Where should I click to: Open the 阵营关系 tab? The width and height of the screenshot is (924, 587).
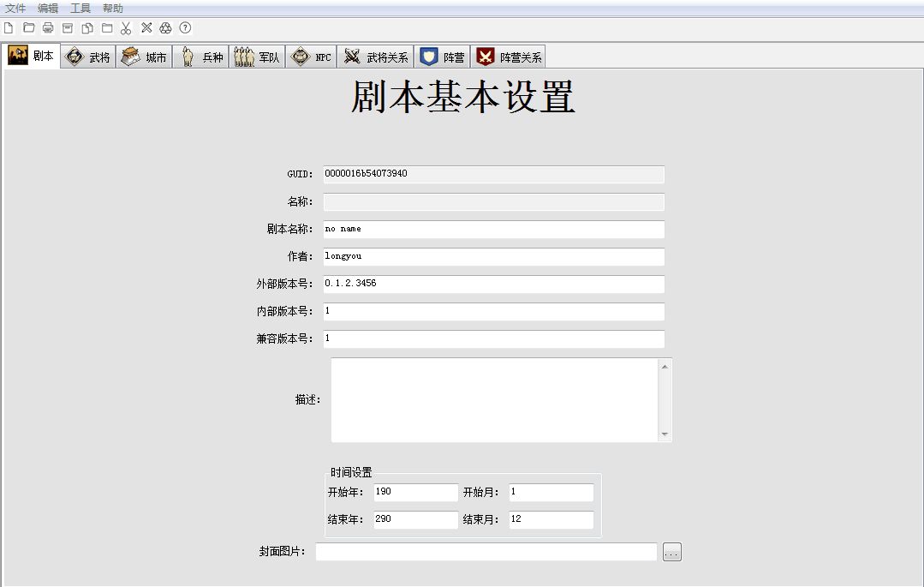point(508,57)
